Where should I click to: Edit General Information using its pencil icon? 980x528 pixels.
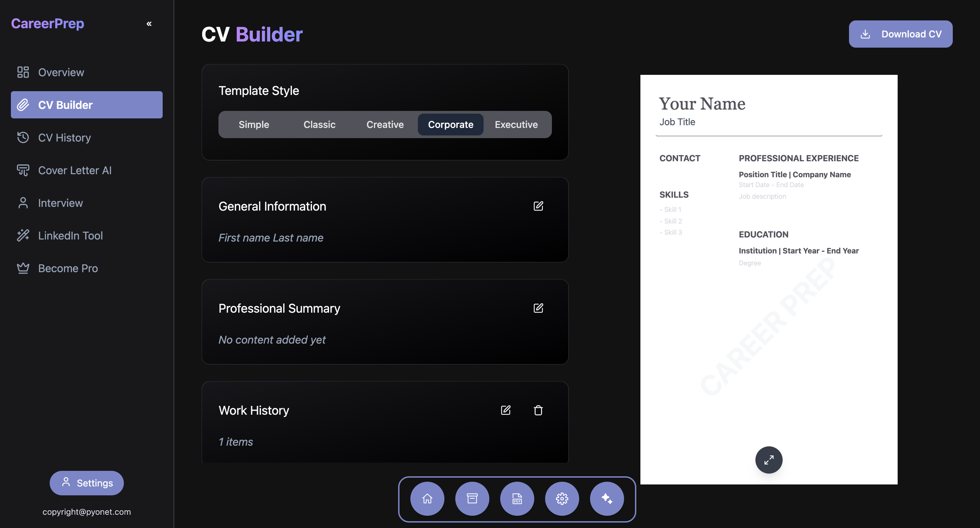click(x=538, y=206)
